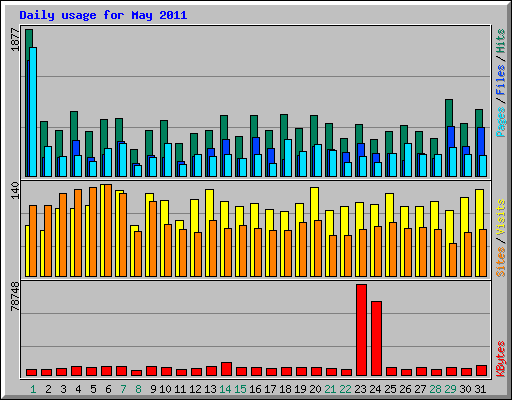Click day '31' on the x-axis
The height and width of the screenshot is (400, 512).
point(480,389)
